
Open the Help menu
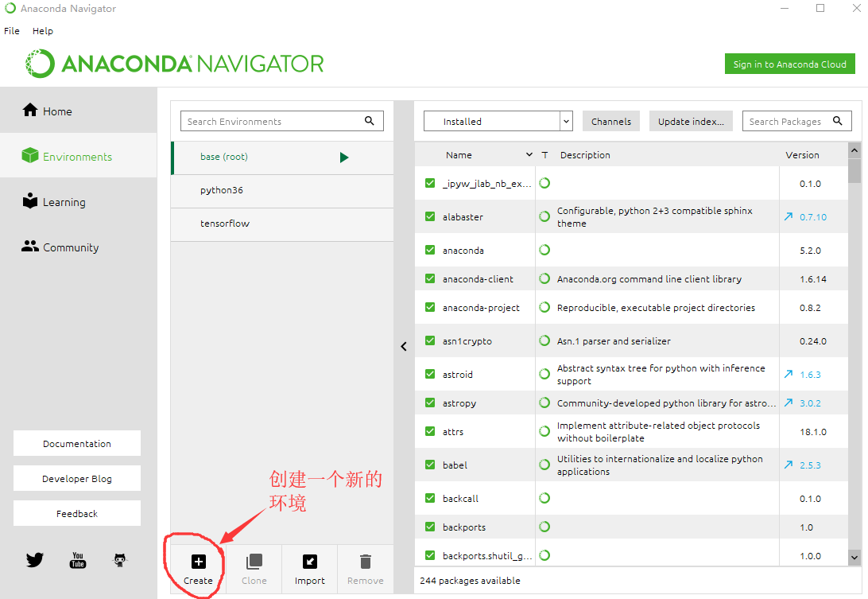point(43,31)
